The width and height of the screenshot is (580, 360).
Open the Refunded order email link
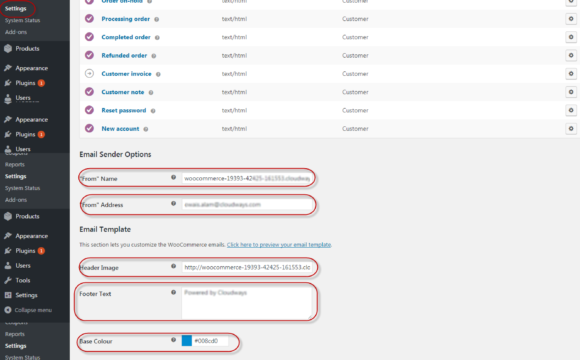(124, 55)
